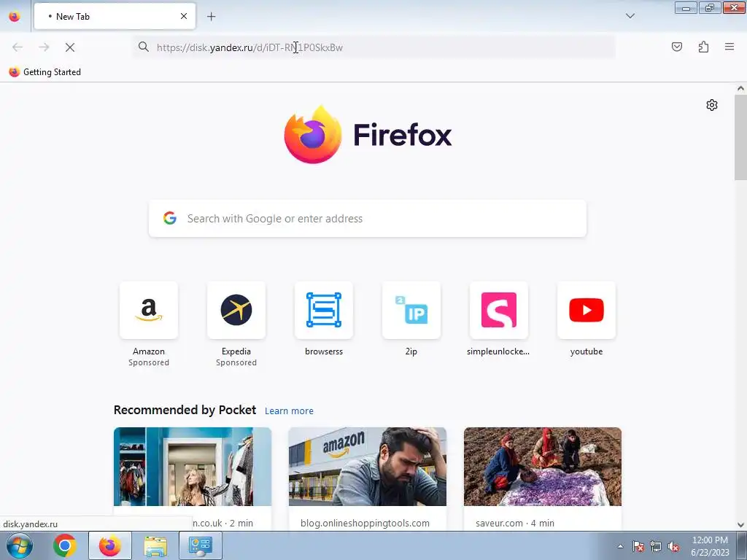Screen dimensions: 747x560
Task: Click the search magnifier in address bar
Action: (x=144, y=47)
